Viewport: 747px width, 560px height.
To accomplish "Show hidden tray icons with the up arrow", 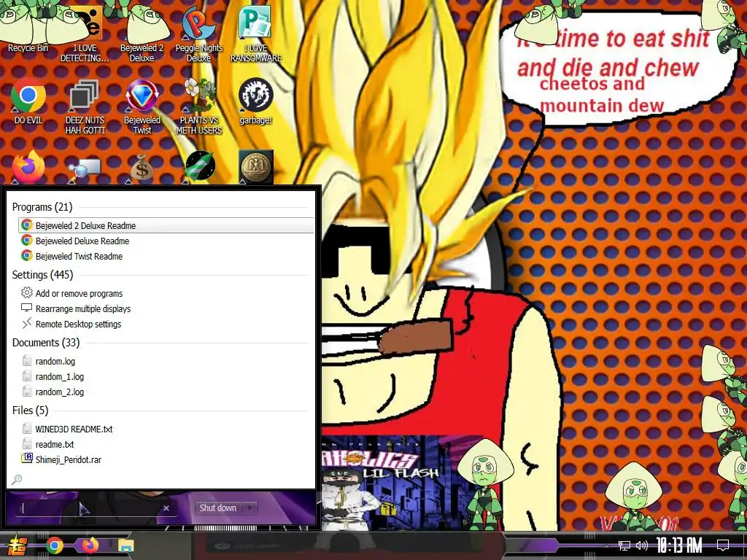I will point(606,545).
